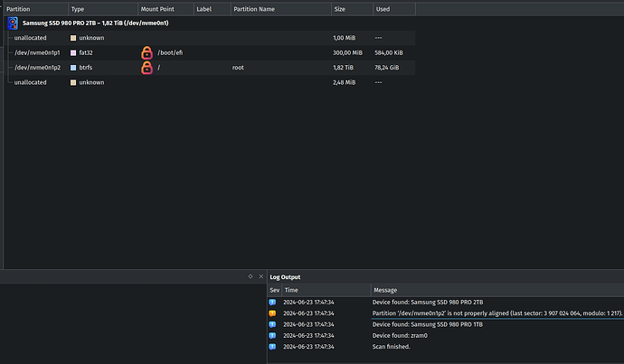Image resolution: width=624 pixels, height=364 pixels.
Task: Click the unknown type swatch on the 2,48 MiB row
Action: [73, 82]
